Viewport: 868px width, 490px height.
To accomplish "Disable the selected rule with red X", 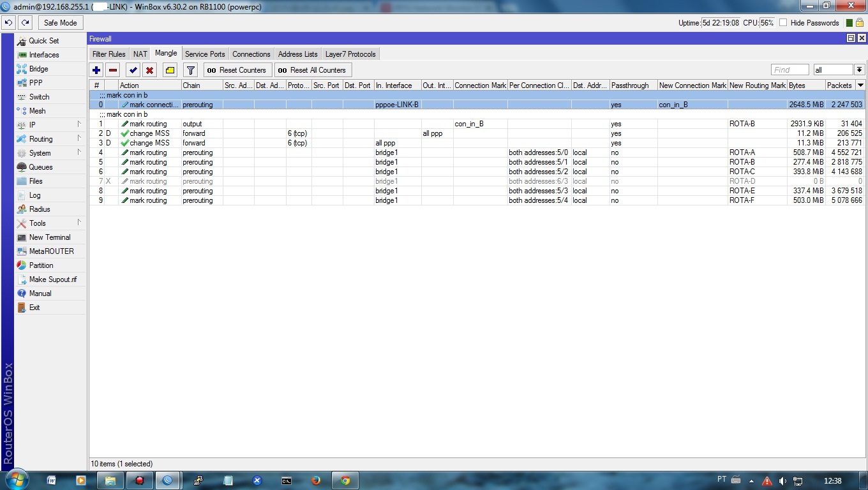I will (x=149, y=70).
